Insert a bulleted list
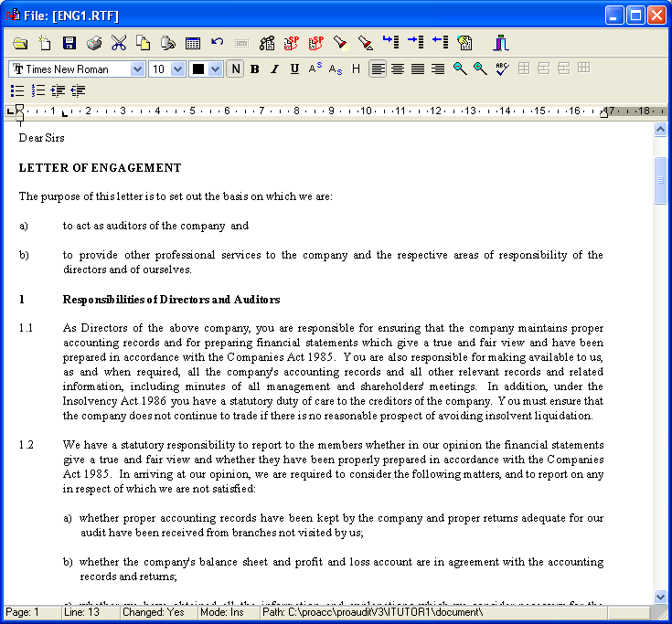The width and height of the screenshot is (672, 624). [x=17, y=90]
